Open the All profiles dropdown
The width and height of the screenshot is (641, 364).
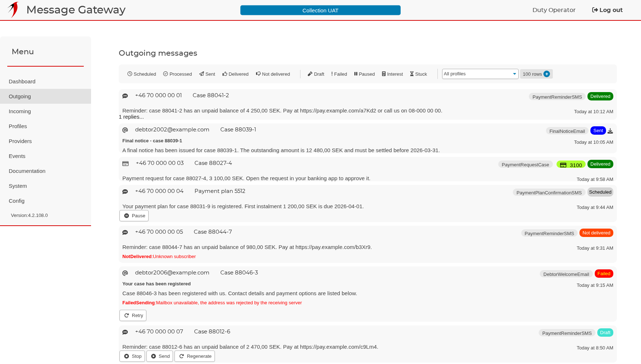point(480,74)
